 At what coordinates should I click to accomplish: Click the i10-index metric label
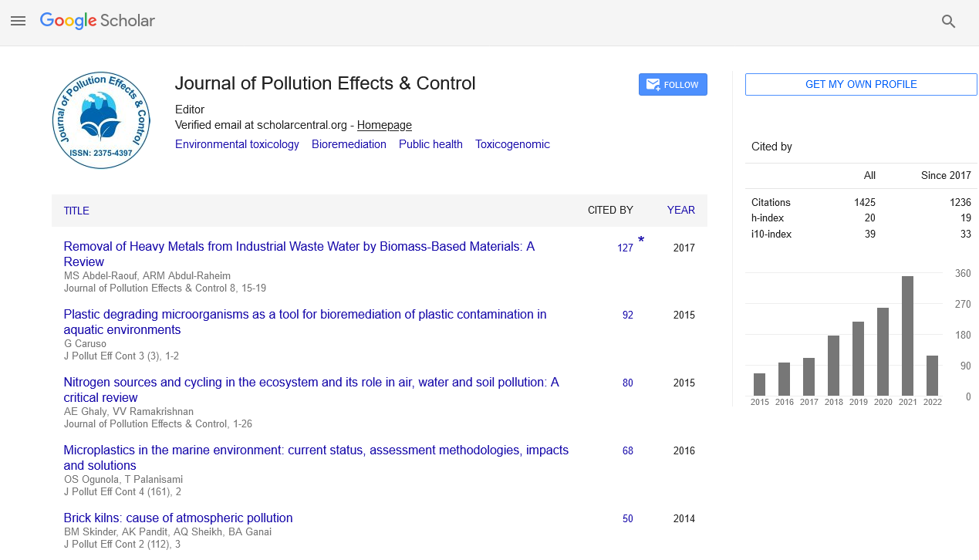771,234
